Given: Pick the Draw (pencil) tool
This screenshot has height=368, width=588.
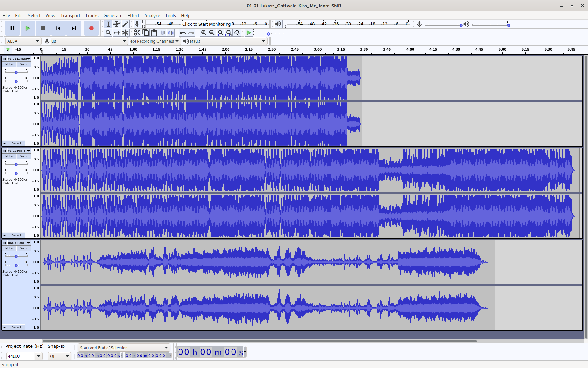Looking at the screenshot, I should pyautogui.click(x=125, y=24).
